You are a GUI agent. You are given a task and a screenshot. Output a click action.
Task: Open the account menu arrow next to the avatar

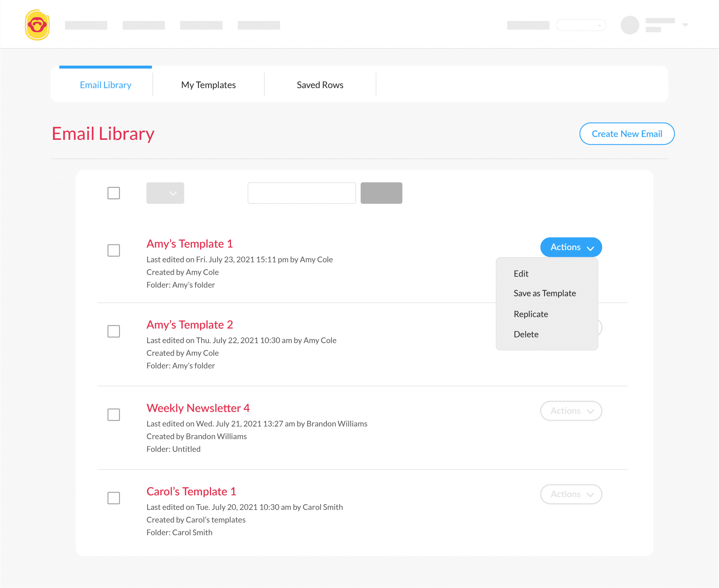pos(685,25)
